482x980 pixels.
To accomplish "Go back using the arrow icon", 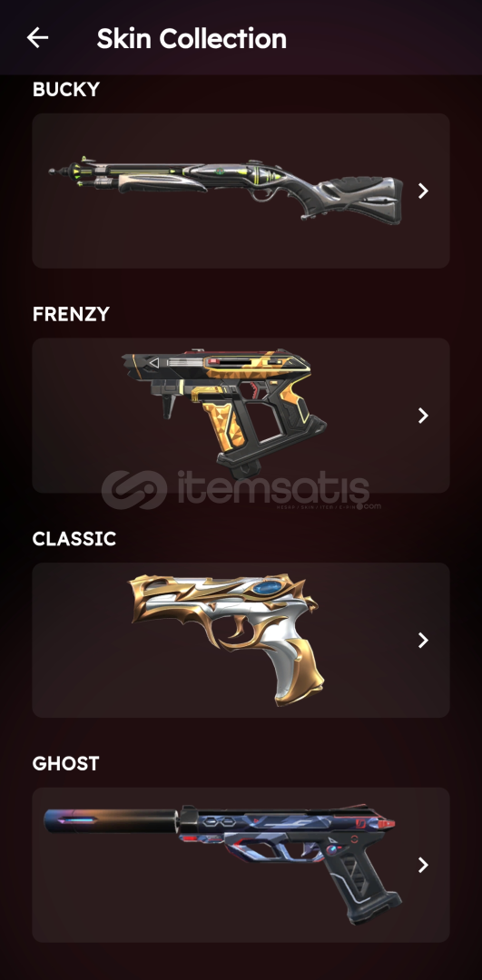I will pyautogui.click(x=37, y=38).
